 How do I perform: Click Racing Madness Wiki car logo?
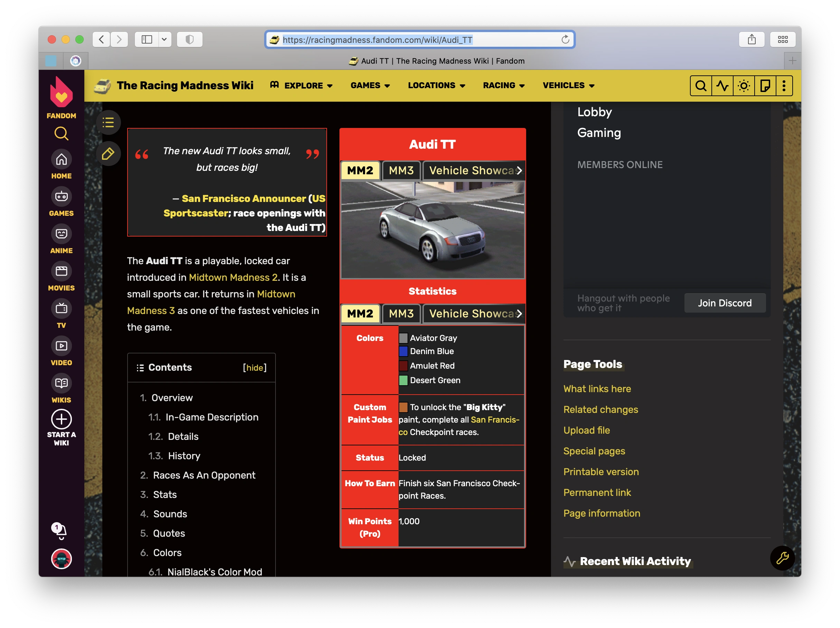[x=102, y=86]
